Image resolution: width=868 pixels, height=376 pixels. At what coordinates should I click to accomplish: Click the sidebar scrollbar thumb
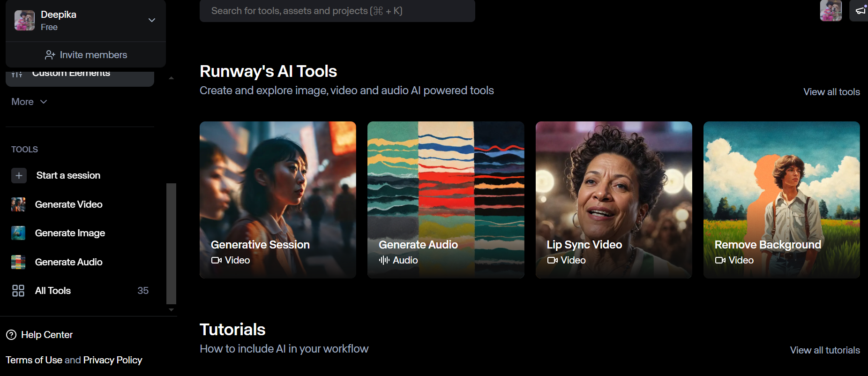coord(172,244)
